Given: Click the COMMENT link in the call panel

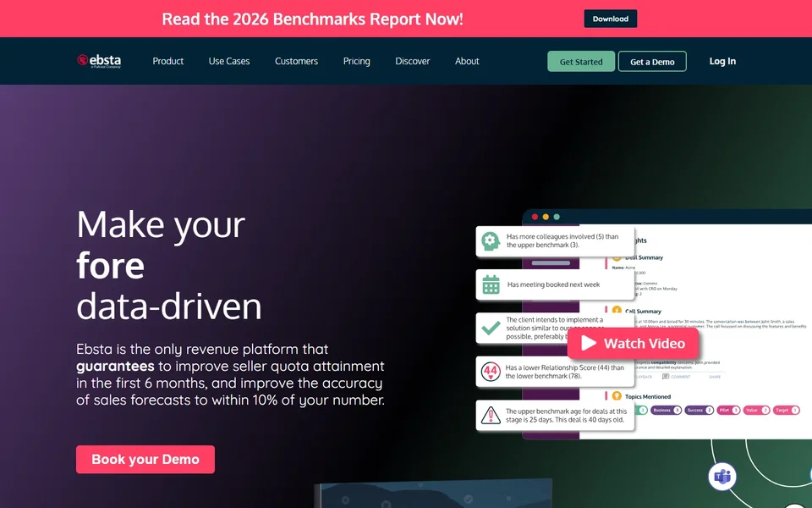Looking at the screenshot, I should point(680,377).
